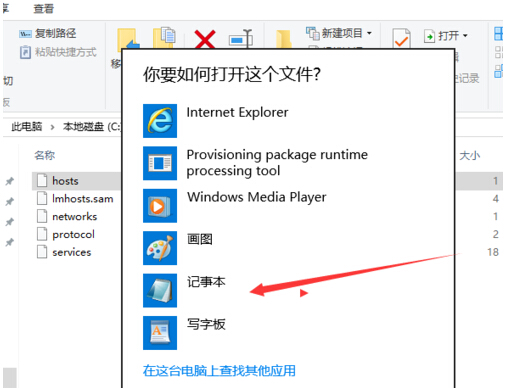
Task: Select the protocol file name
Action: point(73,235)
